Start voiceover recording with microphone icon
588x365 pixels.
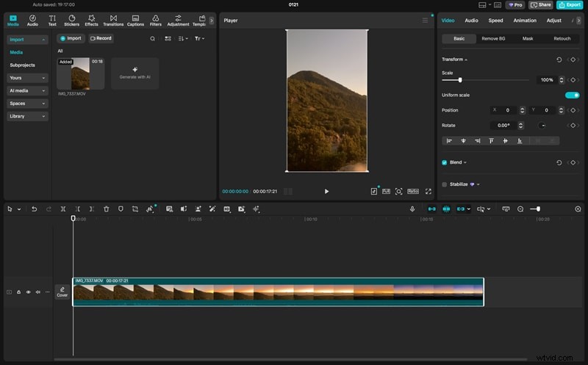(412, 209)
